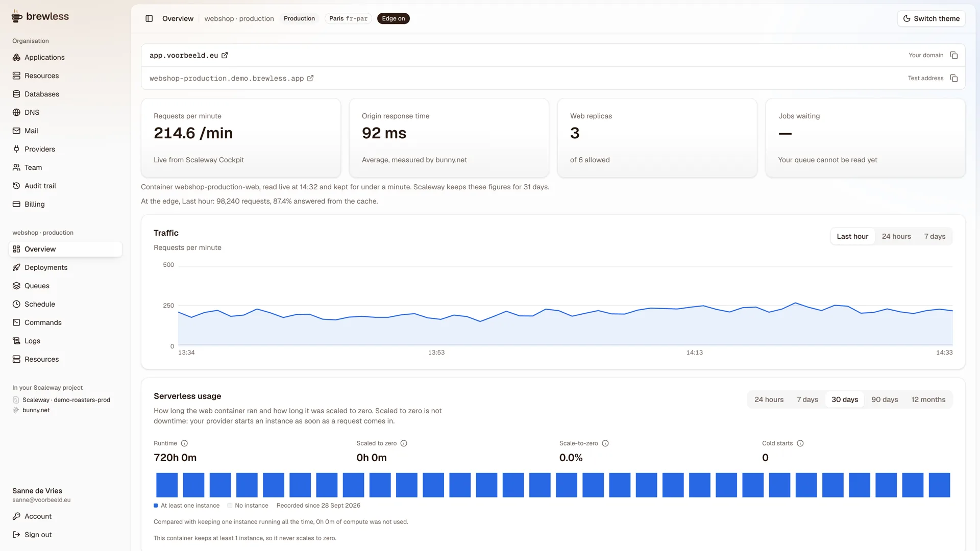
Task: Show serverless usage for 12 months
Action: pos(928,399)
